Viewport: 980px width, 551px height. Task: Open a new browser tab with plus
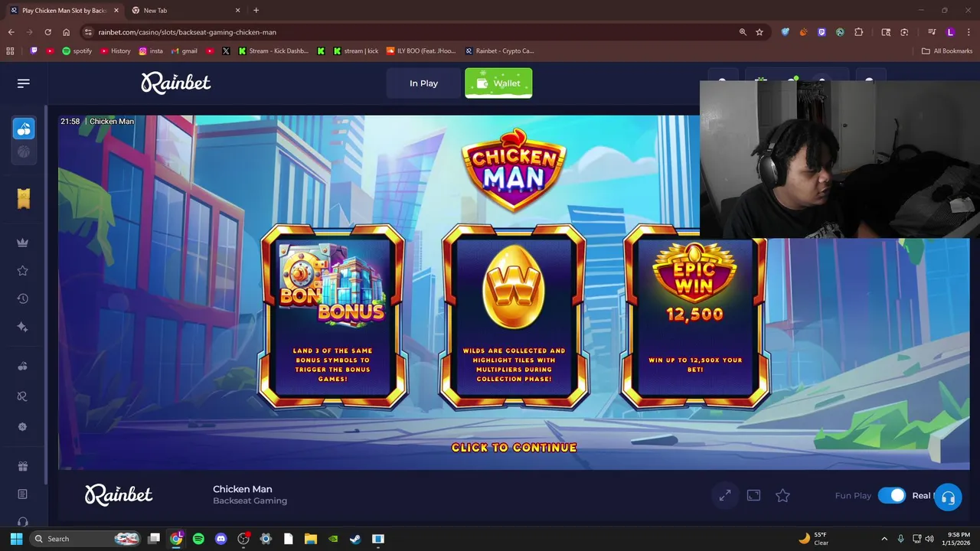[x=256, y=11]
